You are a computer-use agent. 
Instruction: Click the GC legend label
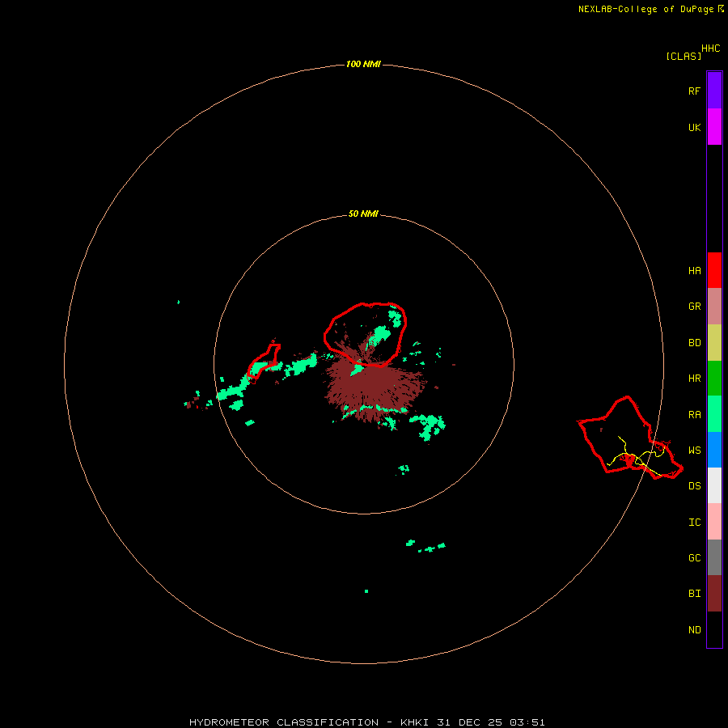click(x=694, y=558)
